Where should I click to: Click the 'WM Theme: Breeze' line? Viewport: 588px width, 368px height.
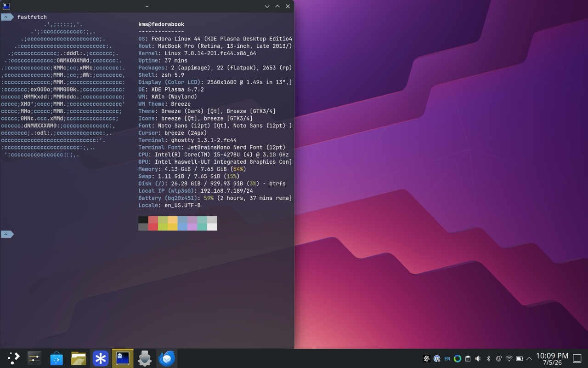point(164,104)
